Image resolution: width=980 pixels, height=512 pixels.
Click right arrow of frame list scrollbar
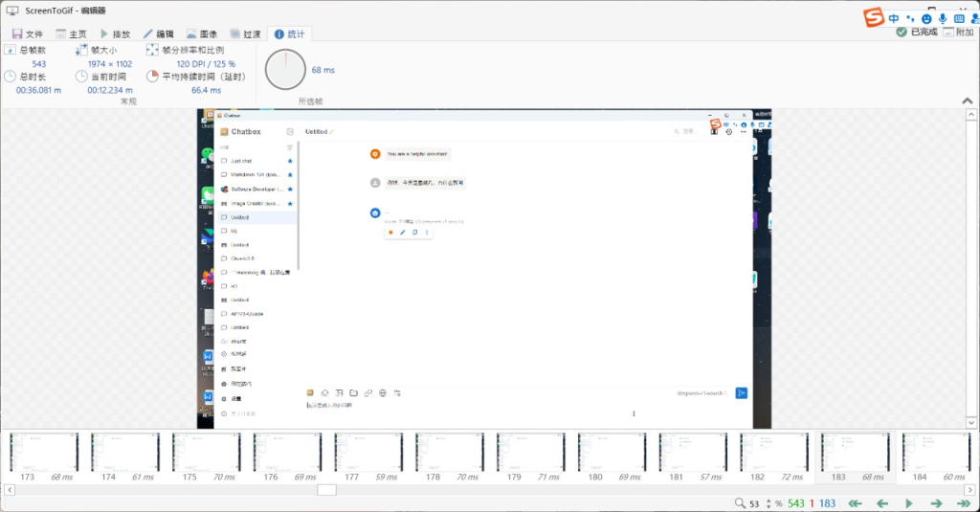pos(972,490)
